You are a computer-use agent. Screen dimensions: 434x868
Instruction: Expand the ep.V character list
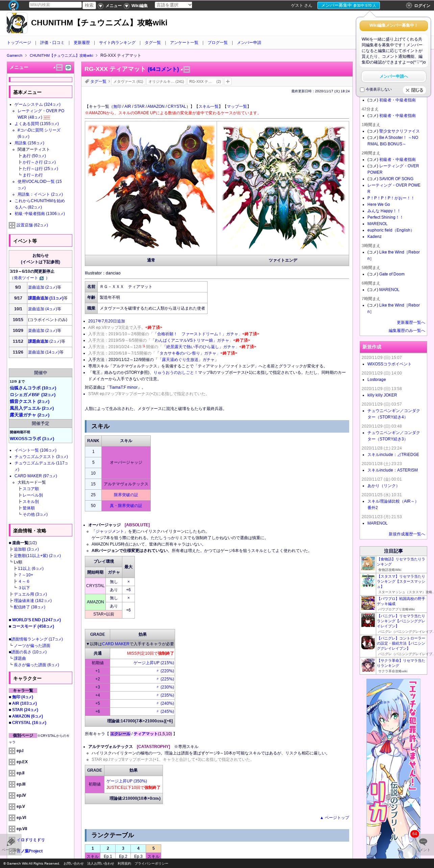[12, 806]
